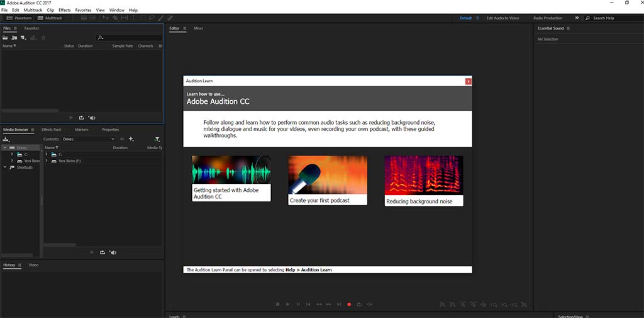Click the Open File folder icon in Files panel
Screen dimensions: 644x318
point(5,37)
